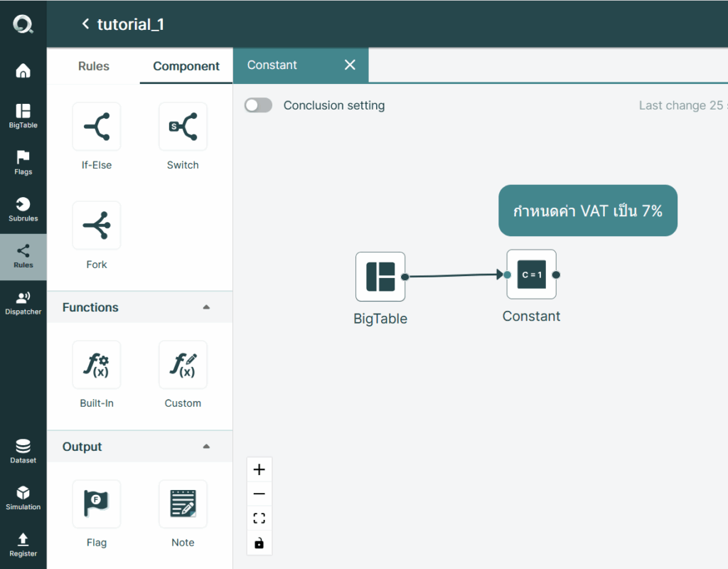Choose the Fork component icon

click(97, 225)
